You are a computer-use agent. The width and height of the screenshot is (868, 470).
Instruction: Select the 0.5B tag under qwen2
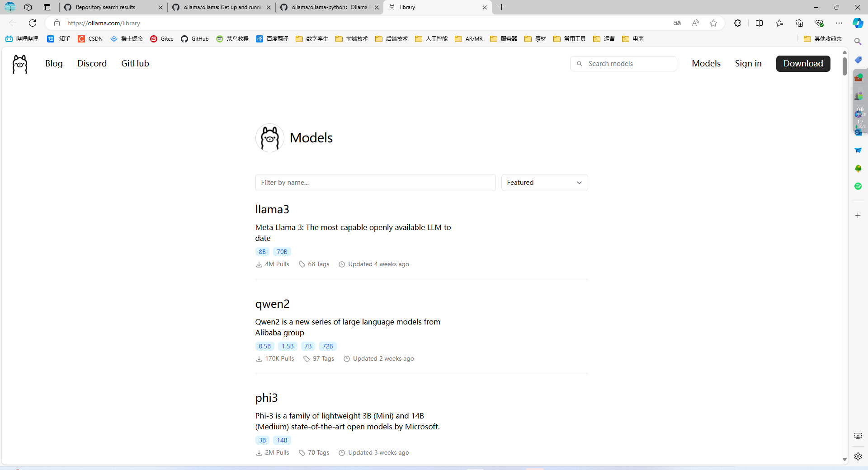click(x=265, y=346)
